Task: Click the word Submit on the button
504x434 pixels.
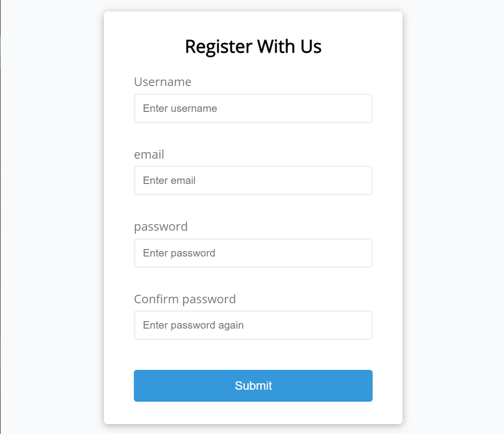Action: point(253,386)
